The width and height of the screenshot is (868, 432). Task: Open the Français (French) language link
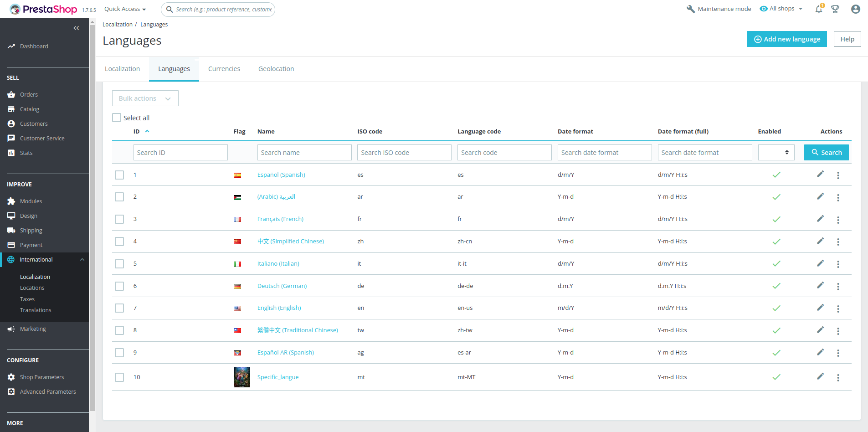(x=280, y=219)
